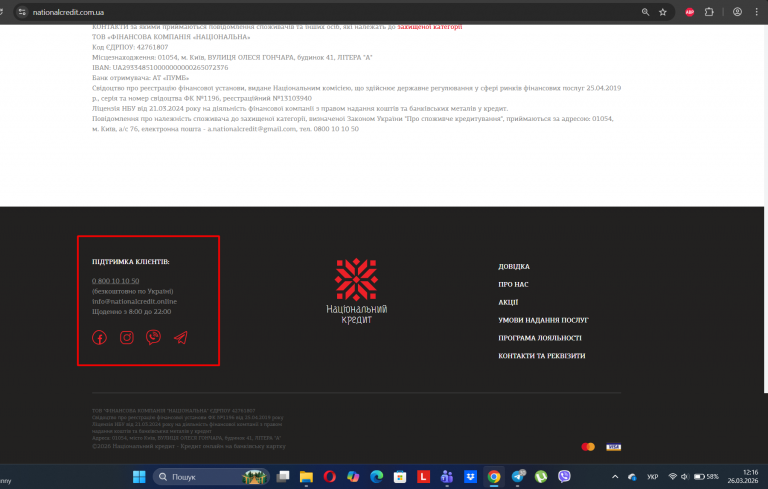View site information icon in address bar

22,12
